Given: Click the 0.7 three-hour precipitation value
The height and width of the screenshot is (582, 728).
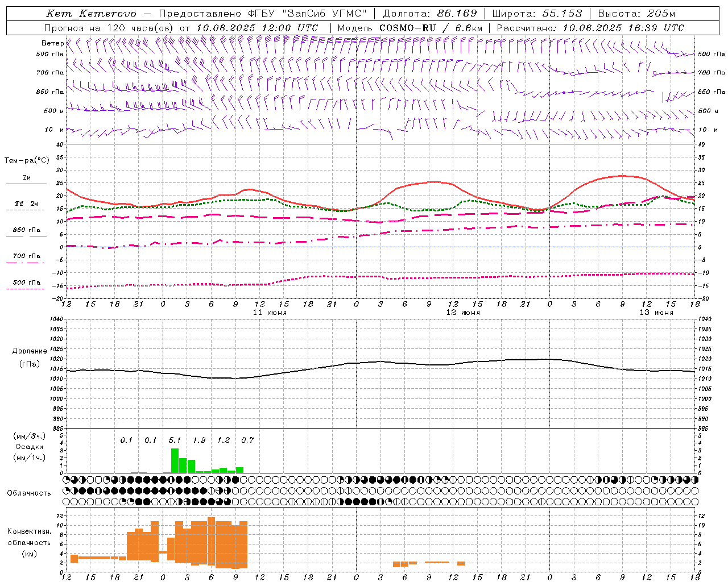Looking at the screenshot, I should point(247,440).
